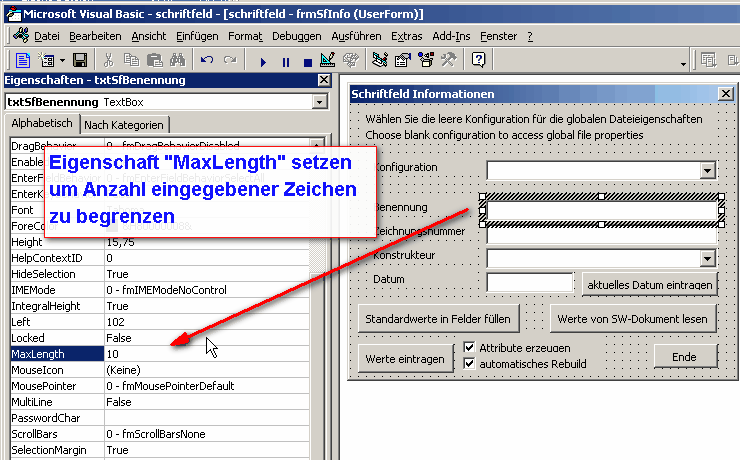Select the MultiLine property row
740x460 pixels.
click(160, 402)
